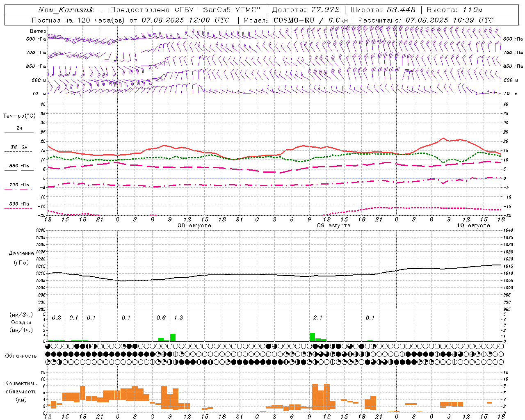This screenshot has width=525, height=420.
Task: Click the Конвективн. convective cloud label
Action: (21, 383)
